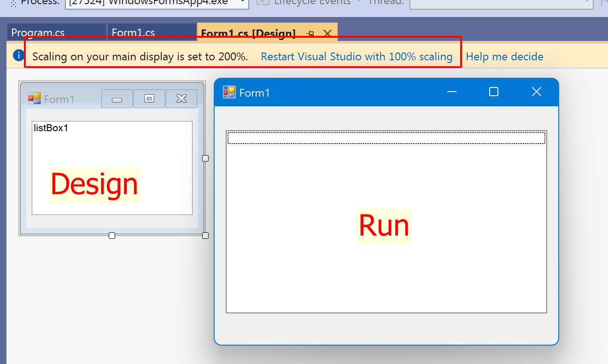Click the bottom-center resize handle of listBox1
608x364 pixels.
(112, 235)
